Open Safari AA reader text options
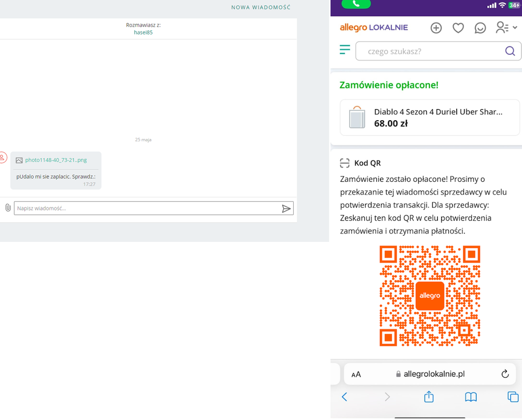522x420 pixels. coord(356,375)
